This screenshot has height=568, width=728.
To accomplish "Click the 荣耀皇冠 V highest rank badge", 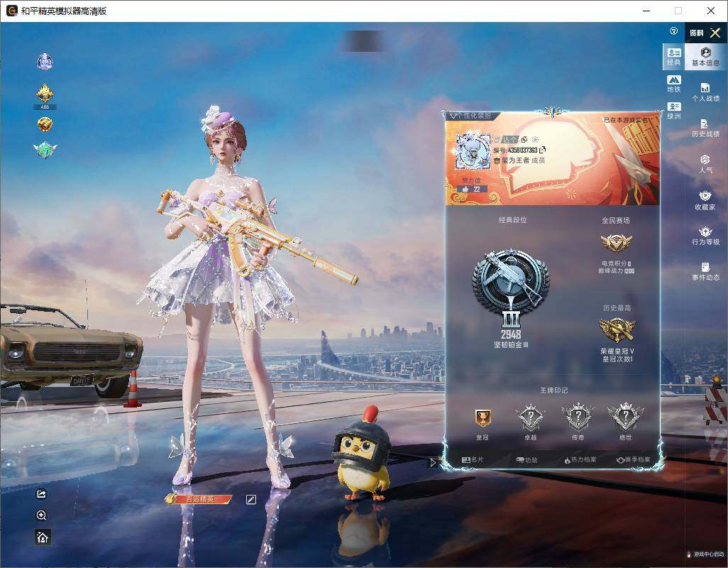I will pyautogui.click(x=617, y=330).
